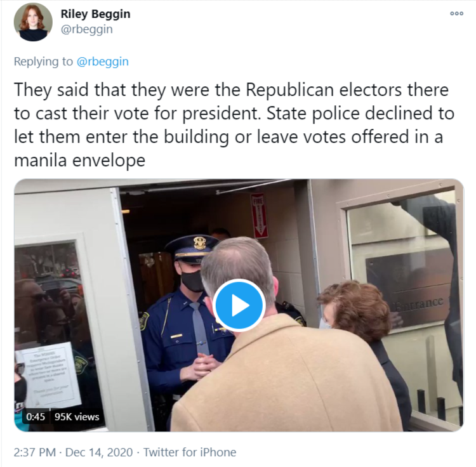The width and height of the screenshot is (476, 467).
Task: Click the officer's cap badge in the video
Action: coord(199,244)
